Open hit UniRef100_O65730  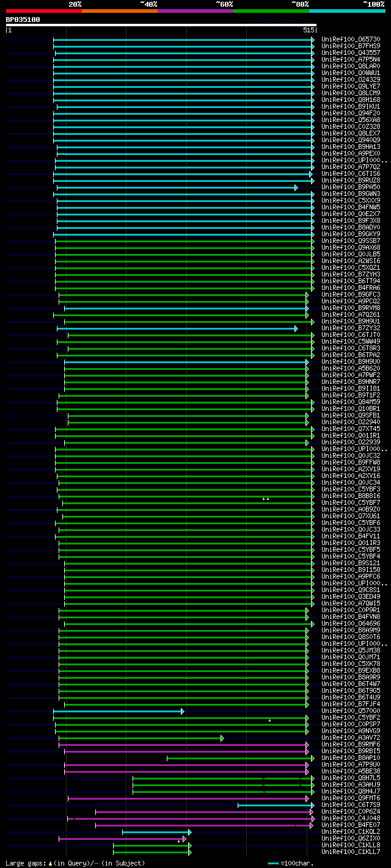[351, 40]
